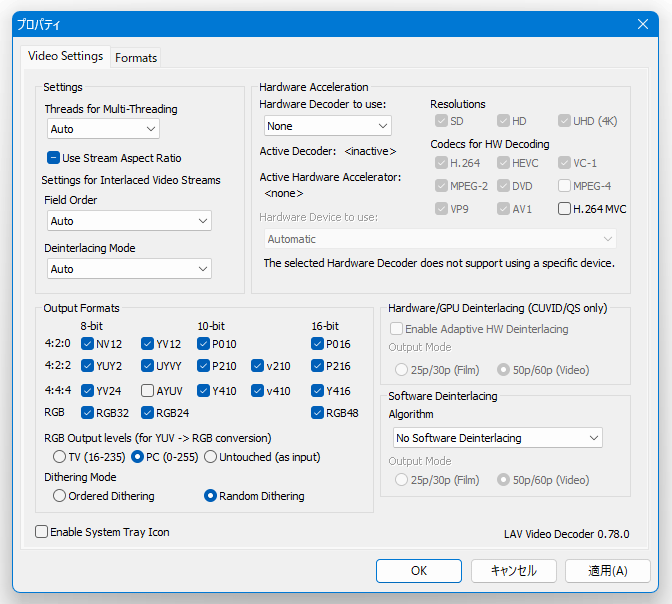Click the OK button

pyautogui.click(x=419, y=571)
